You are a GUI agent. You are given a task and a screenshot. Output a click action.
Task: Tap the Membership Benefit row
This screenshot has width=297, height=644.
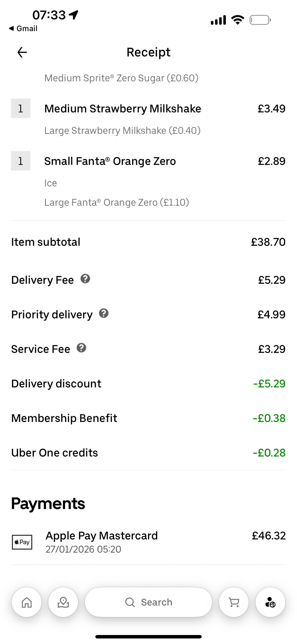[64, 418]
